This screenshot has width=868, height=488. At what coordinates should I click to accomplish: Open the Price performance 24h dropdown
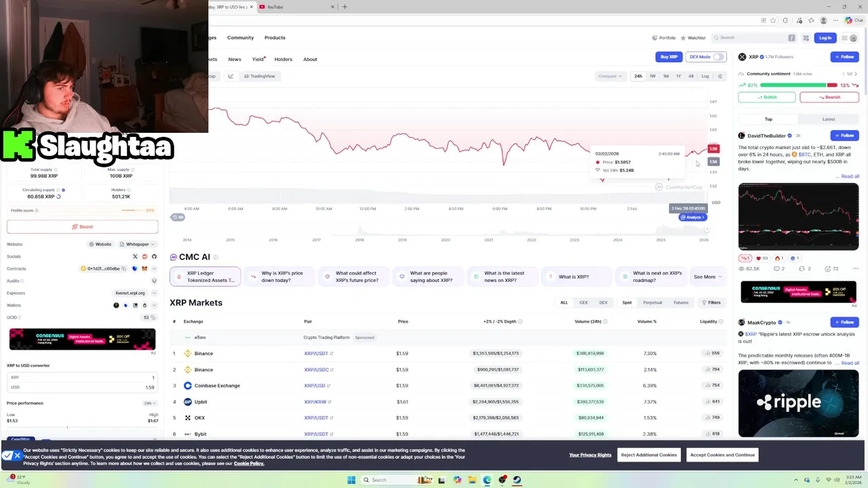point(149,403)
